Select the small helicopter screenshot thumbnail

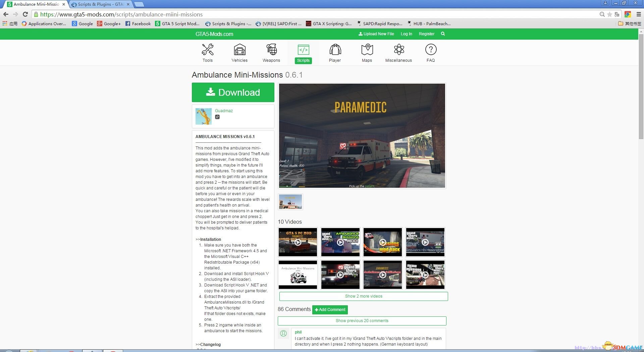290,202
